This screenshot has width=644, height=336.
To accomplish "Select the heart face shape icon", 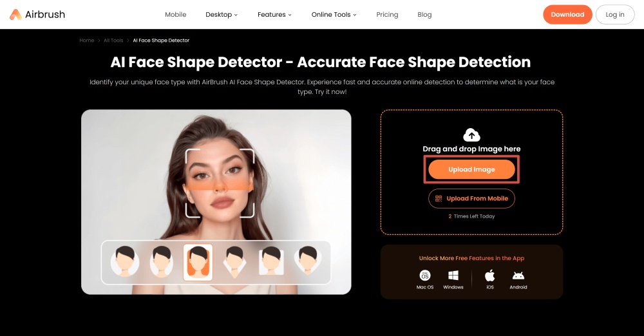I will tap(308, 261).
